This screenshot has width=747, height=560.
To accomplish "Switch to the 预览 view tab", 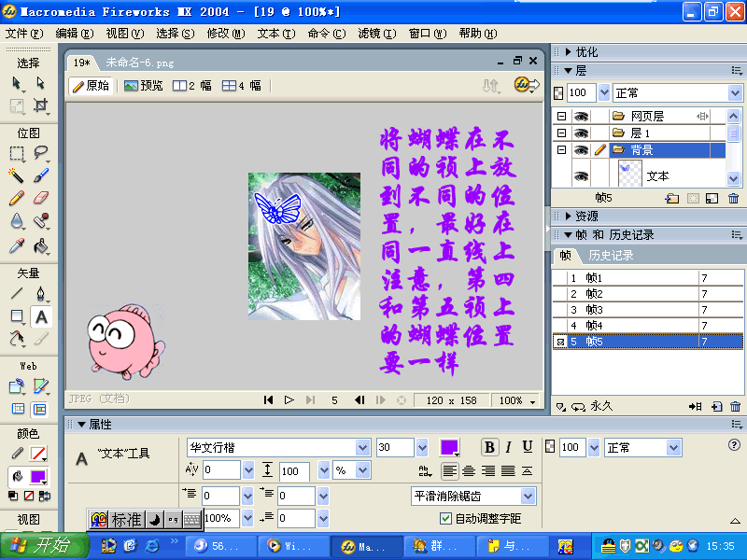I will coord(144,86).
